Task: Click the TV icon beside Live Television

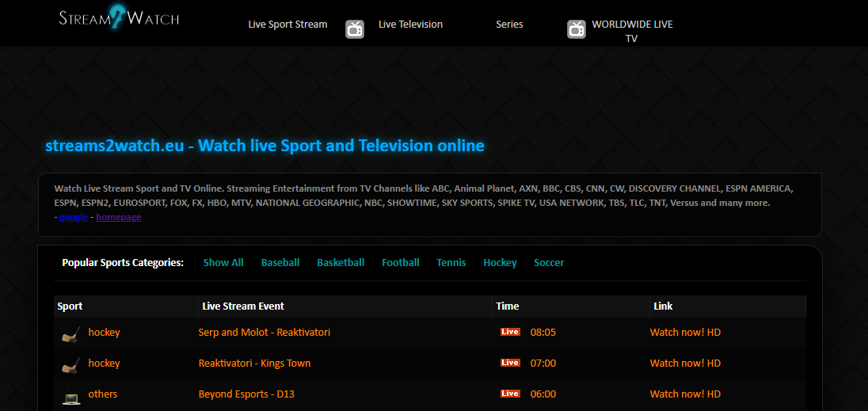Action: (355, 29)
